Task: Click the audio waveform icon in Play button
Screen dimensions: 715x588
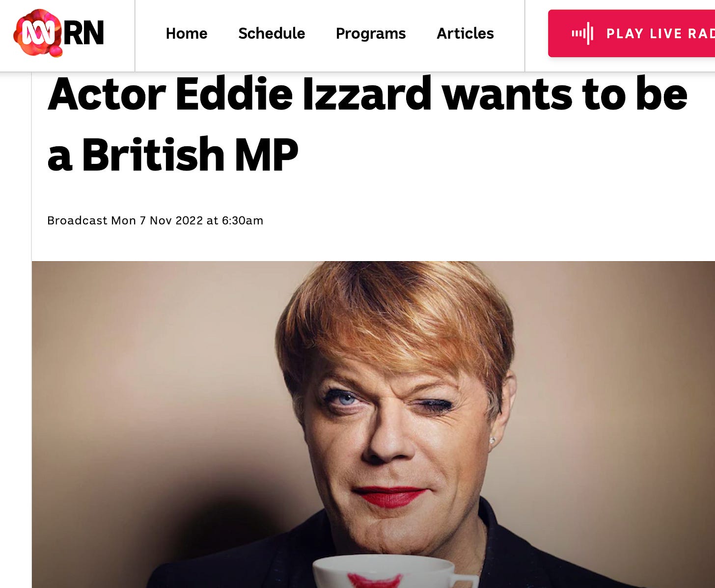Action: pos(582,33)
